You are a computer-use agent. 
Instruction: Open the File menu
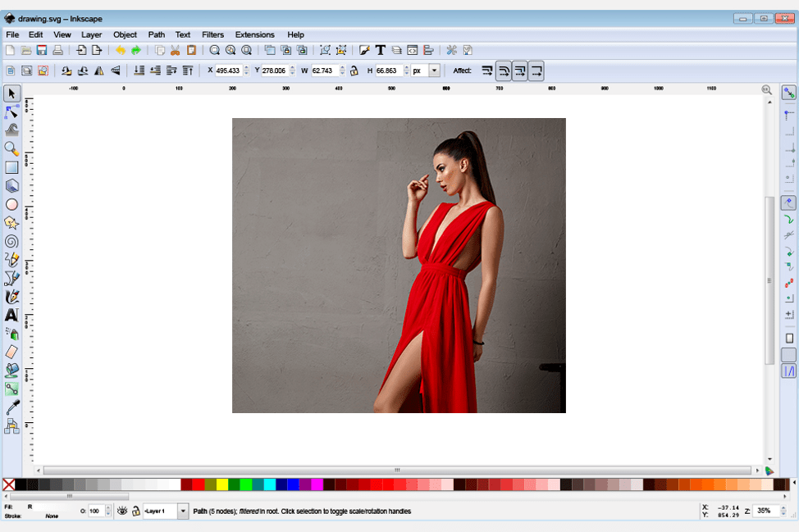tap(12, 34)
